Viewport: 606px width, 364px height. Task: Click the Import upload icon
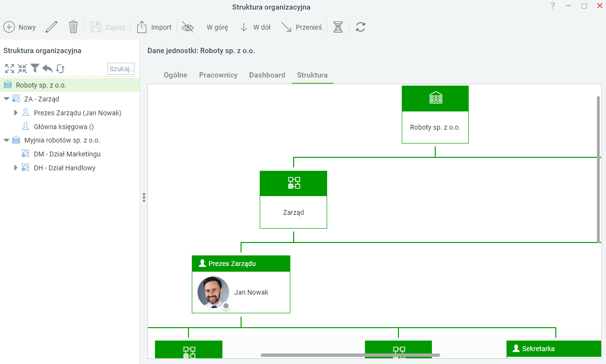[142, 27]
